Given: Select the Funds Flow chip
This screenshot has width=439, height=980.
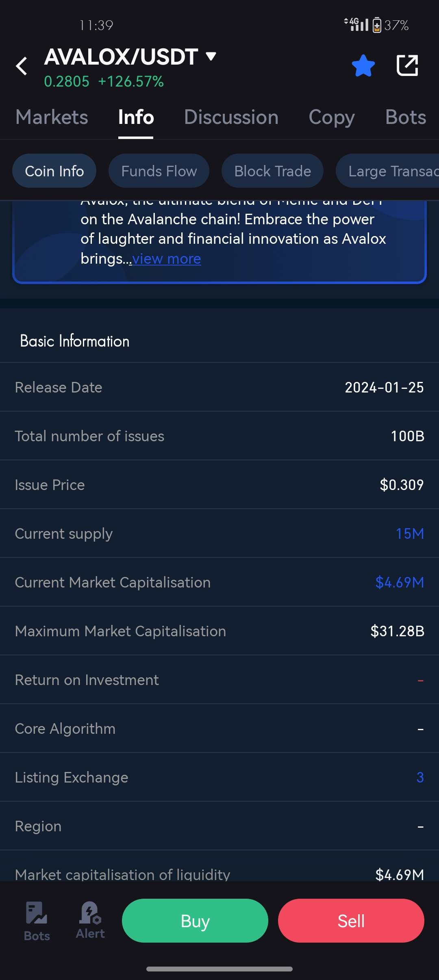Looking at the screenshot, I should click(x=159, y=171).
